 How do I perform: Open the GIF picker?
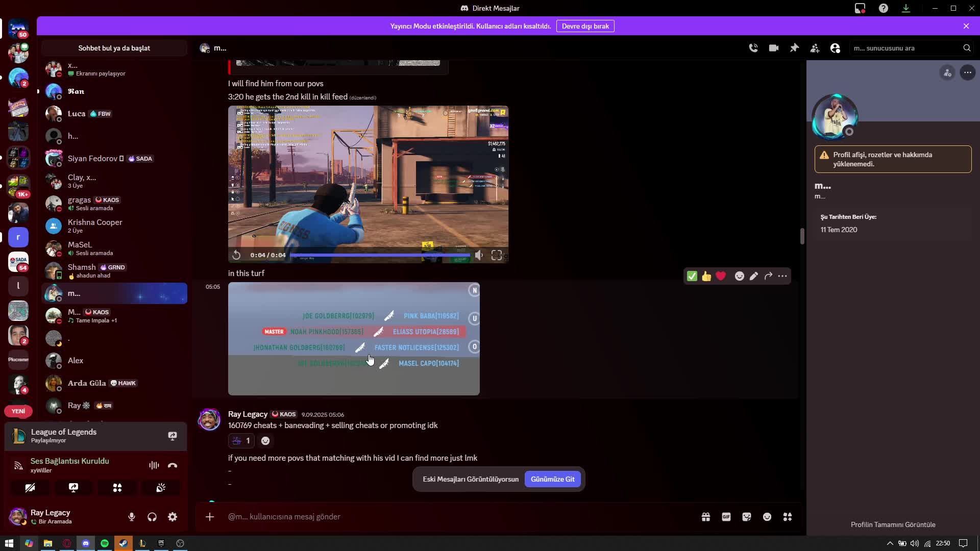coord(726,517)
